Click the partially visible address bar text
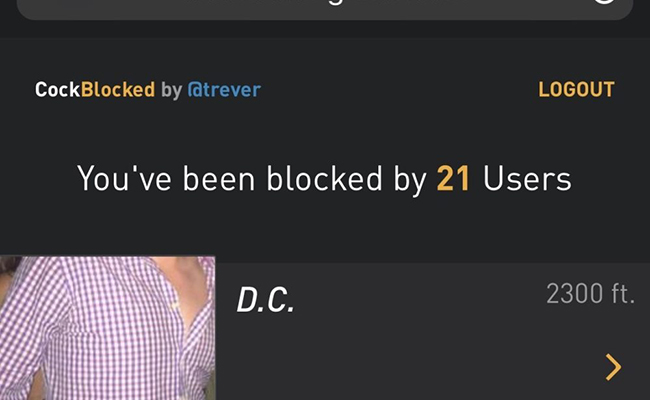650x400 pixels. click(325, 2)
